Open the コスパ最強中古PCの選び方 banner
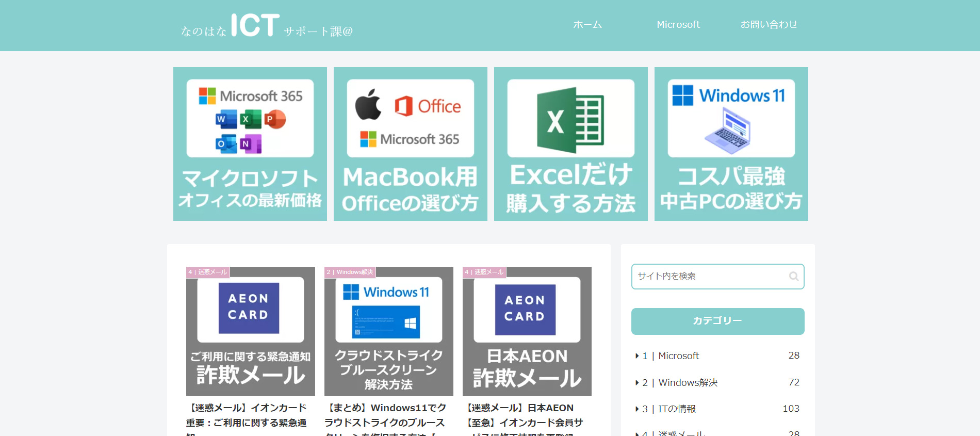Screen dimensions: 980x436 (731, 144)
